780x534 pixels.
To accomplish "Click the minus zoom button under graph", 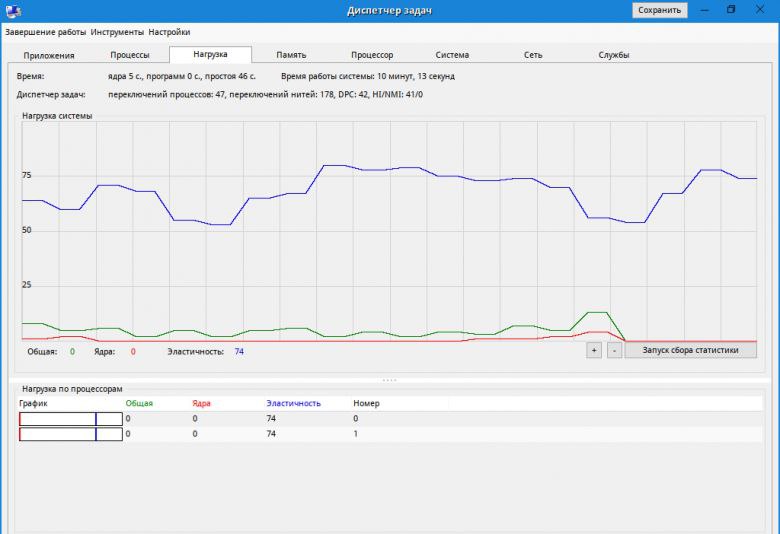I will (614, 350).
